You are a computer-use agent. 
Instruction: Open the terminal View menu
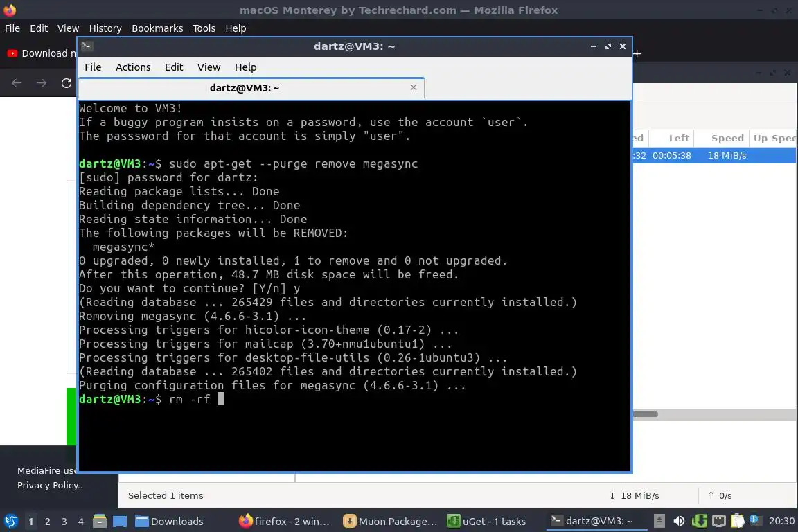[209, 67]
